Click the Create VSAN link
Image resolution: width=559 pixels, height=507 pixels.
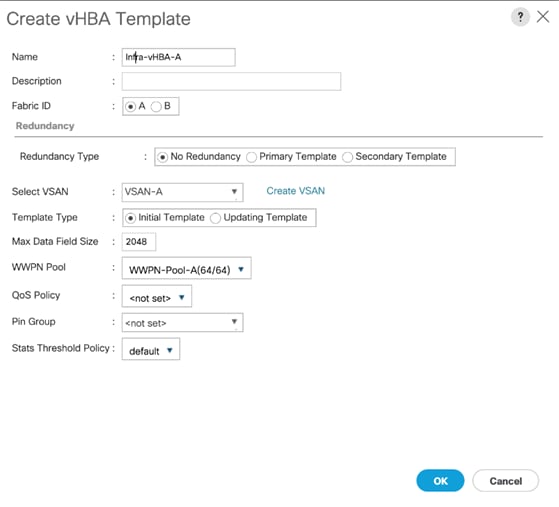point(296,191)
